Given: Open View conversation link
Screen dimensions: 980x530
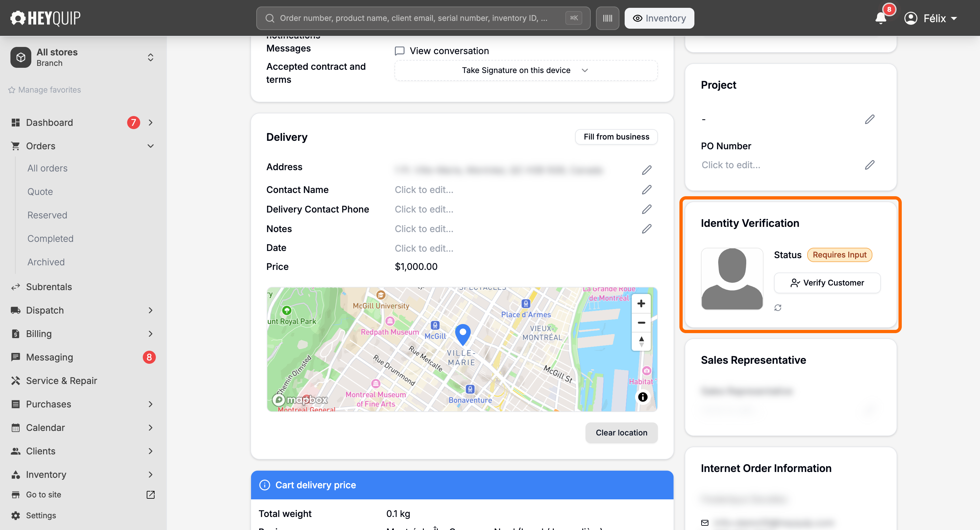Looking at the screenshot, I should 442,51.
